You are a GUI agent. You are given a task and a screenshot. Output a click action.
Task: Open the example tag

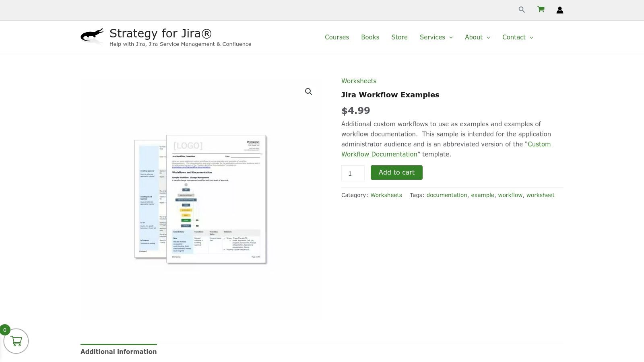click(x=483, y=195)
